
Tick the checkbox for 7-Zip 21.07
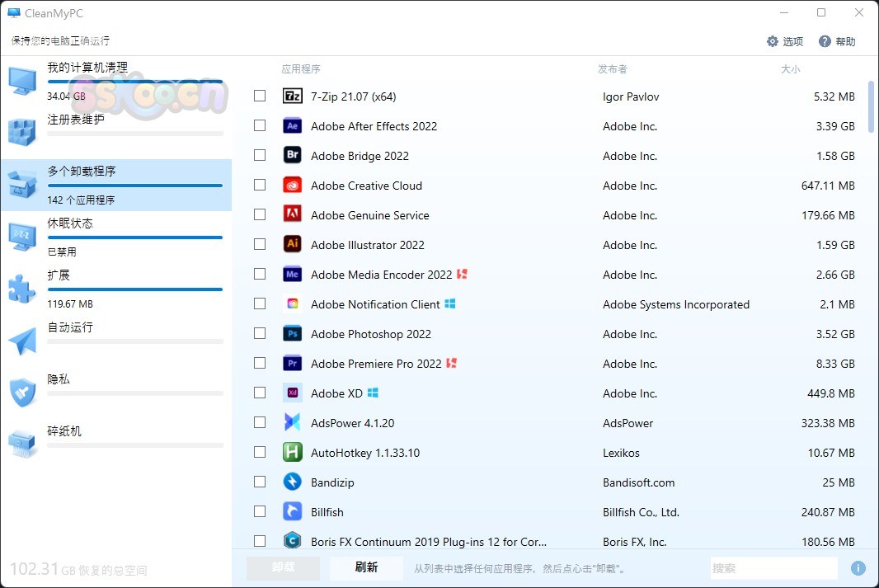pyautogui.click(x=260, y=96)
